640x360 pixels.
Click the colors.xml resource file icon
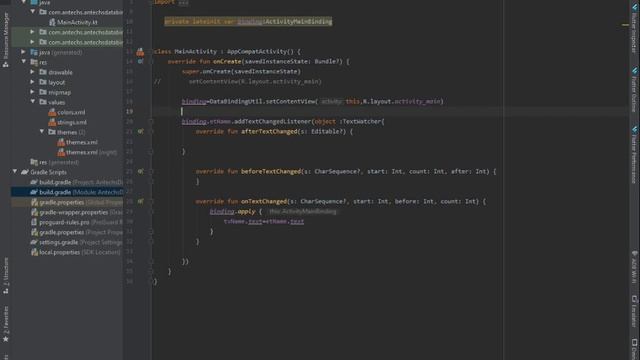pos(52,112)
